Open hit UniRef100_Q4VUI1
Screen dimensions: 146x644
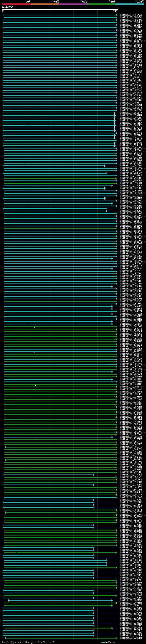pyautogui.click(x=131, y=30)
